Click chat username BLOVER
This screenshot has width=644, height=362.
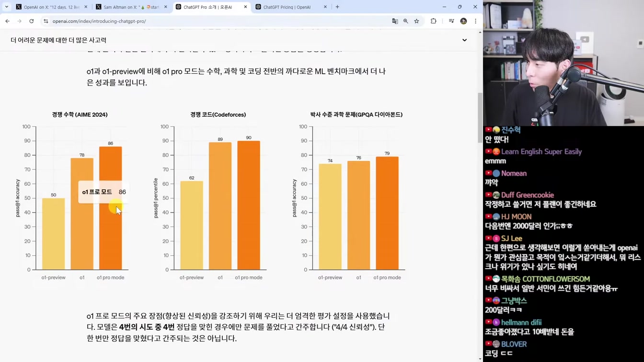pos(514,344)
